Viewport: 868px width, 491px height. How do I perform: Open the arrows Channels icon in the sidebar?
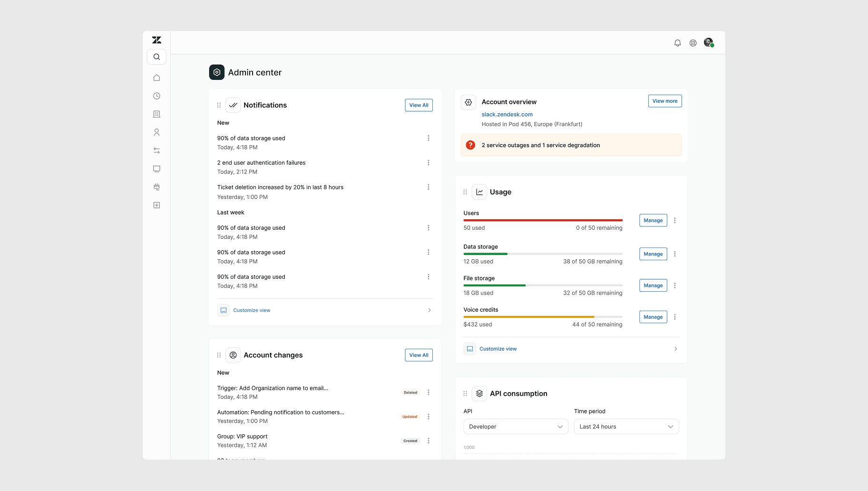[156, 150]
